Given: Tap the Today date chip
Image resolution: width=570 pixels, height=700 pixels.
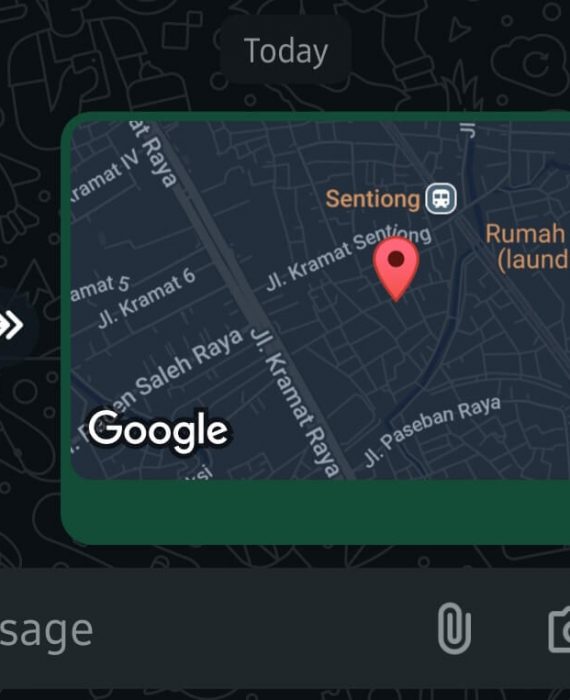Looking at the screenshot, I should (x=286, y=50).
